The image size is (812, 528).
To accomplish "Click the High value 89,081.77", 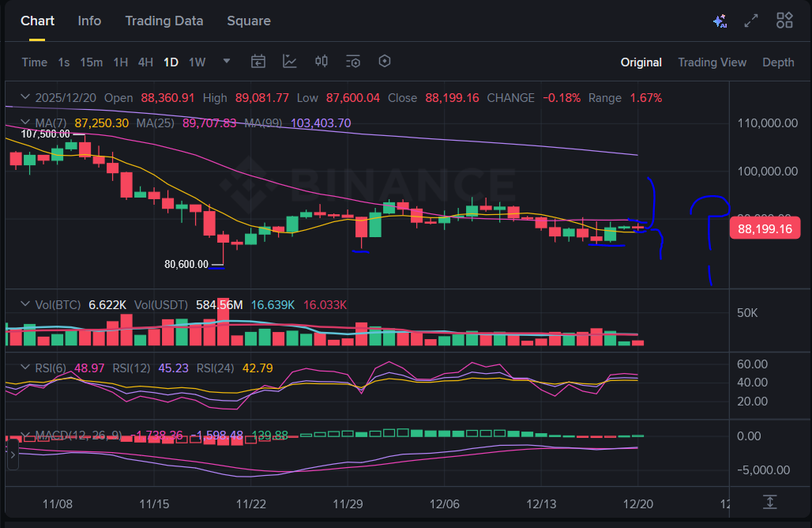I will tap(262, 97).
